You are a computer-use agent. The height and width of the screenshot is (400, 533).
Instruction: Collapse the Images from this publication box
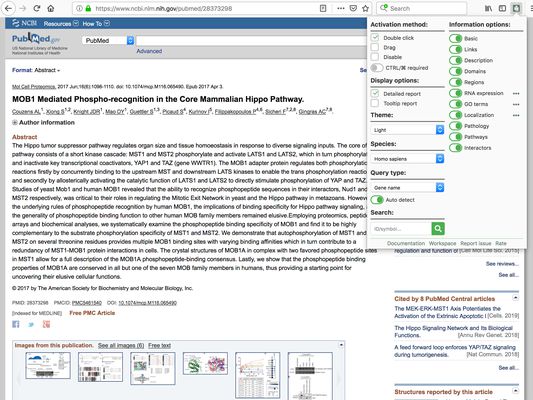(x=341, y=345)
